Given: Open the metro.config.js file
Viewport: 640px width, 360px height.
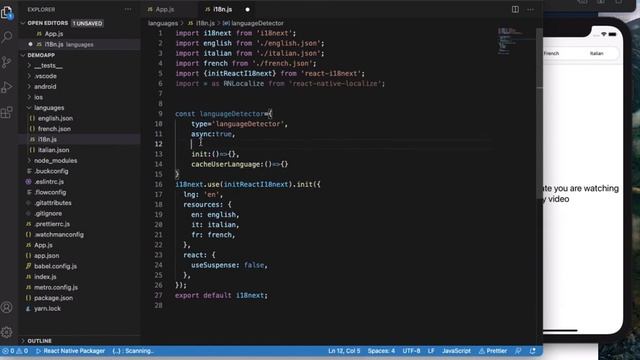Looking at the screenshot, I should pyautogui.click(x=56, y=287).
